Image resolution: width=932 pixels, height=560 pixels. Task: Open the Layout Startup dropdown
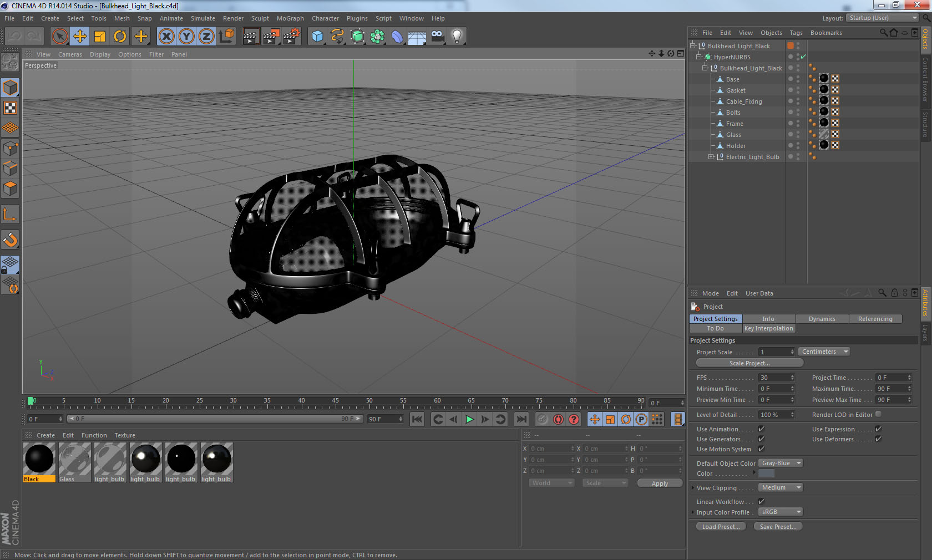click(x=883, y=18)
